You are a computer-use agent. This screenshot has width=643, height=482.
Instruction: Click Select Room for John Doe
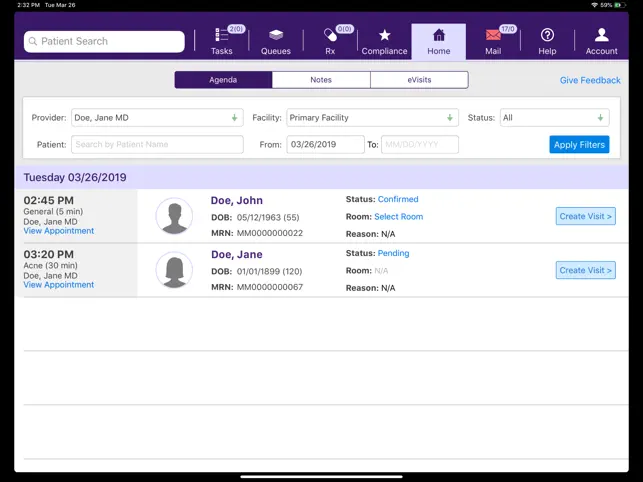point(399,217)
